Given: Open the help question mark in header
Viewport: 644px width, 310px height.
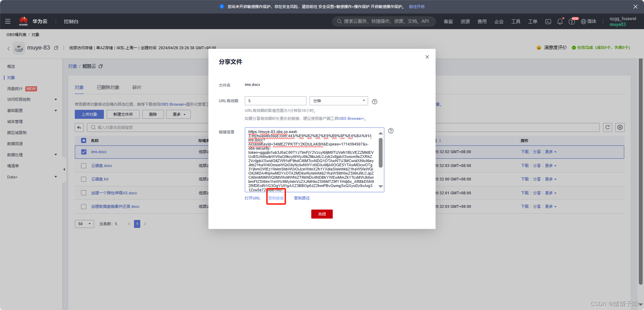Looking at the screenshot, I should coord(572,21).
